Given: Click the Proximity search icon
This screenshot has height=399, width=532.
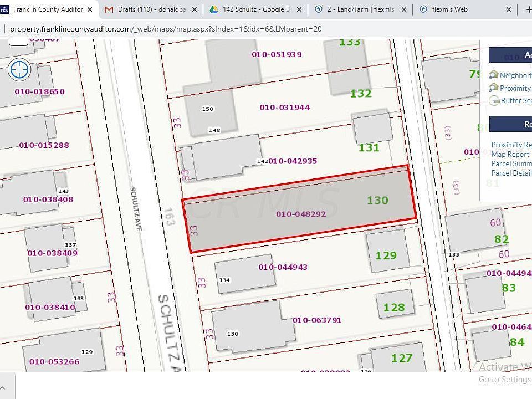Looking at the screenshot, I should [x=494, y=88].
